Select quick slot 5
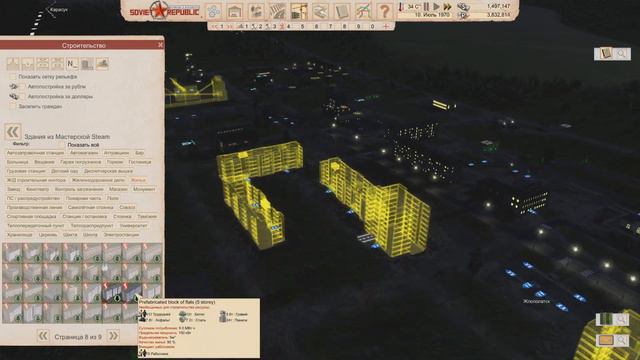The image size is (640, 360). click(x=302, y=27)
